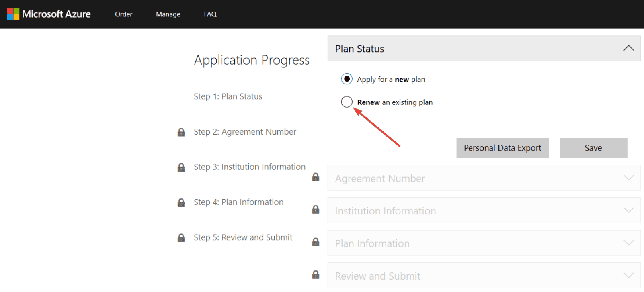Collapse the Plan Status section chevron
The image size is (644, 292).
point(628,48)
